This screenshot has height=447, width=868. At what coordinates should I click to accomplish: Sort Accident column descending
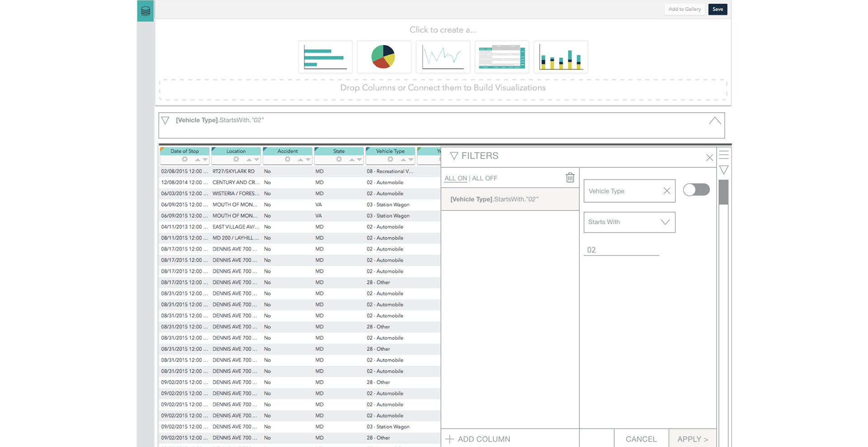[308, 160]
